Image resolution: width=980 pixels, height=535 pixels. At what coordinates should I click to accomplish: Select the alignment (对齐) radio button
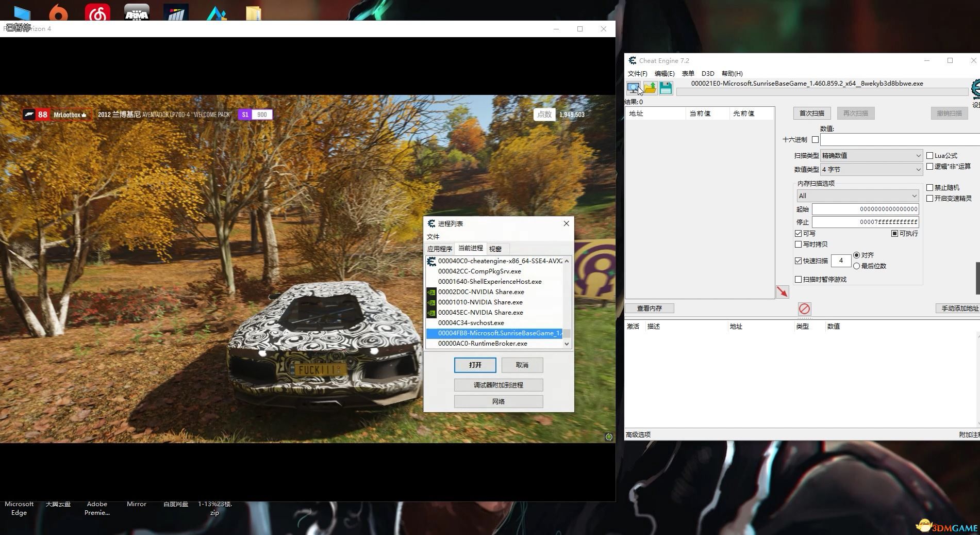coord(856,255)
